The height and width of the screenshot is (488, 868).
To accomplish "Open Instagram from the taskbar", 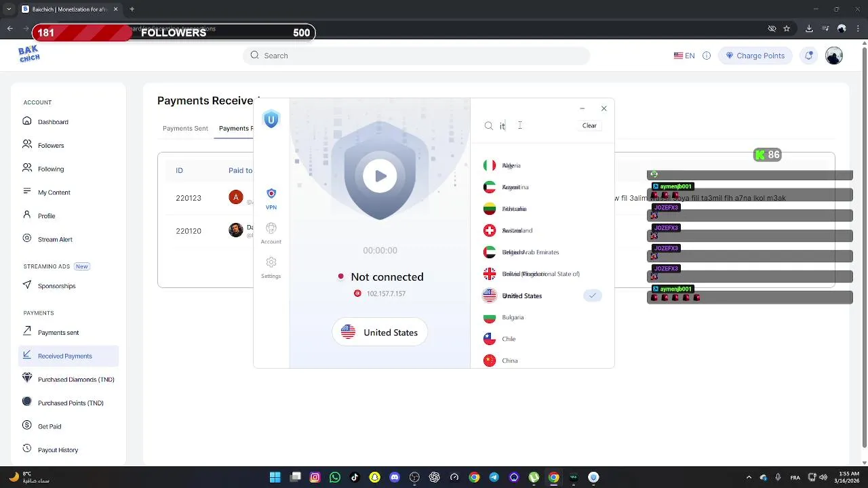I will (x=315, y=477).
